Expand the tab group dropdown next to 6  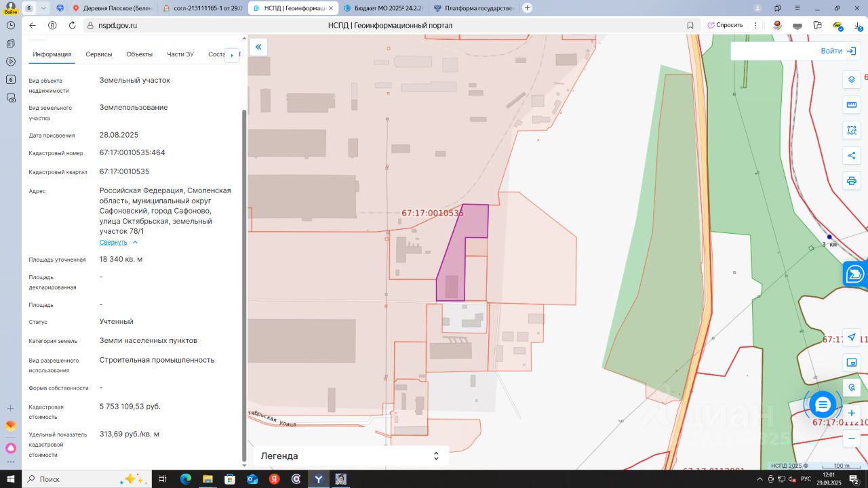(x=44, y=8)
